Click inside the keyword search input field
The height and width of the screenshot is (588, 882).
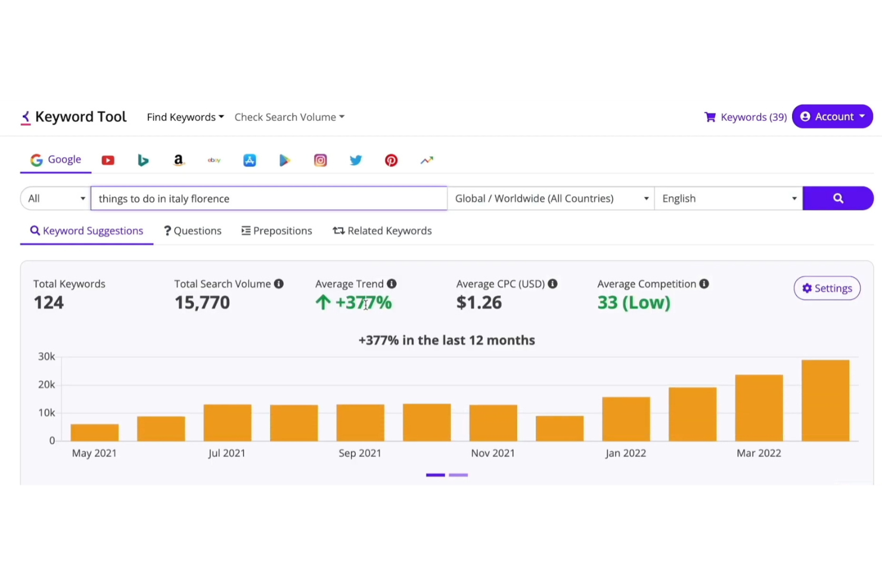pos(268,198)
